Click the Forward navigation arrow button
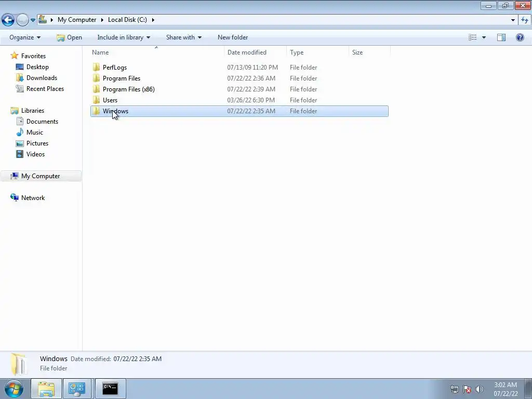 click(22, 20)
